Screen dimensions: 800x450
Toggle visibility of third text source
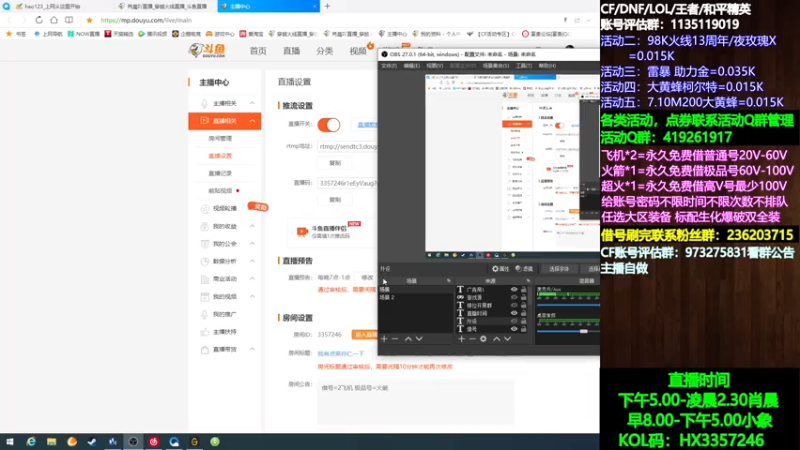[x=514, y=305]
